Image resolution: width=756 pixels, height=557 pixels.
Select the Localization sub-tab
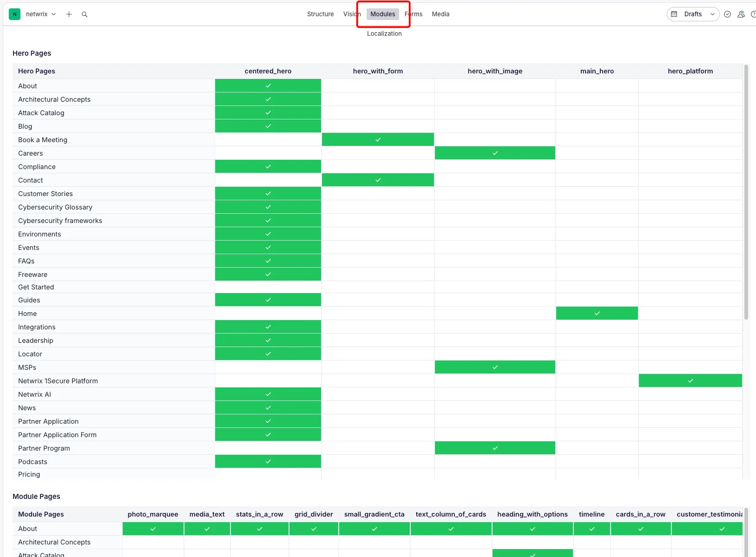384,33
